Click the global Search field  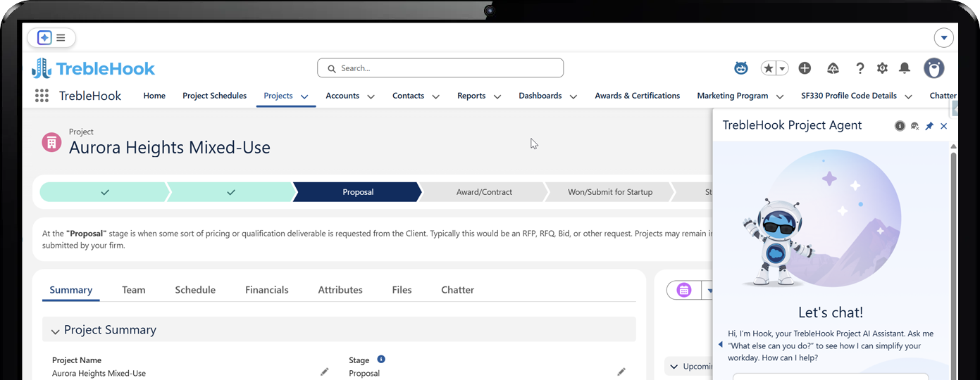[x=440, y=68]
